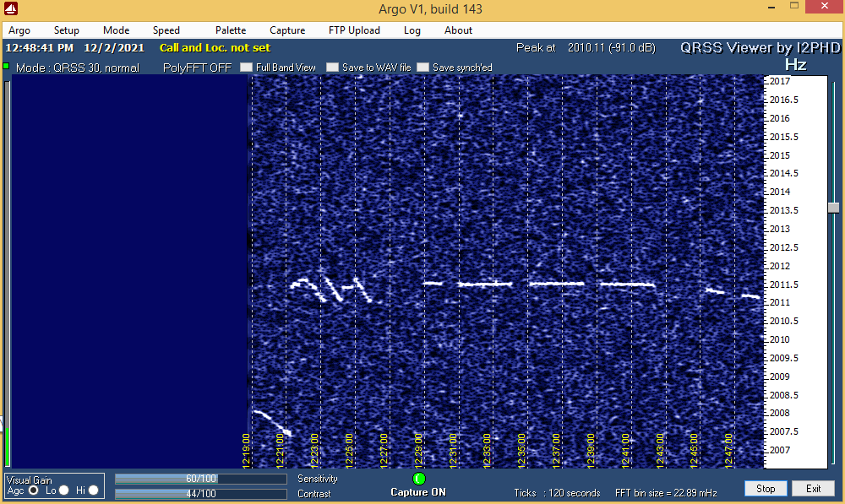Click the wavy signal trace near 12:23
The height and width of the screenshot is (504, 845).
332,290
